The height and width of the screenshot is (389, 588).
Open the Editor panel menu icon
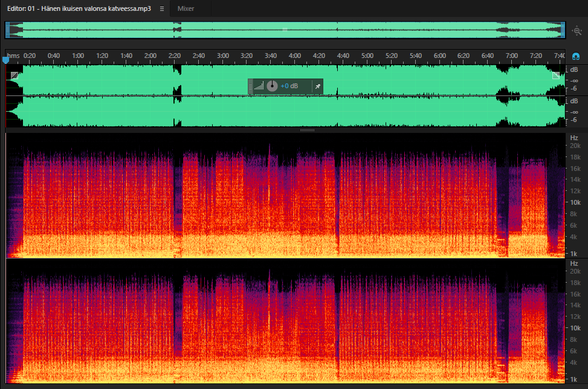pos(162,8)
